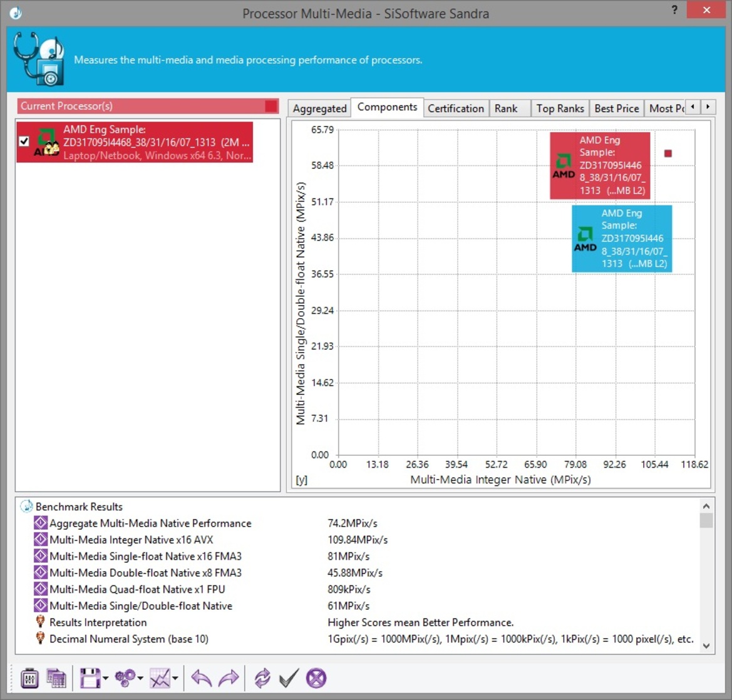
Task: Click the forward arrow toolbar icon
Action: (229, 678)
